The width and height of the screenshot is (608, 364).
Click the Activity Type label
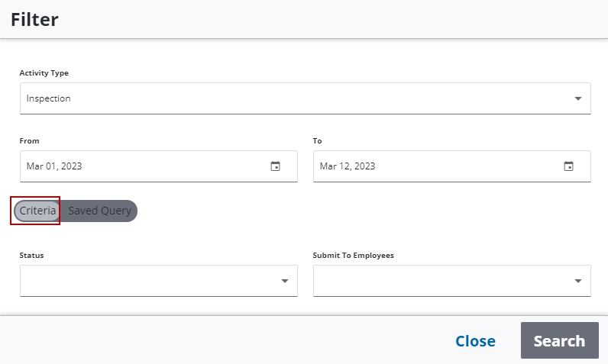44,73
